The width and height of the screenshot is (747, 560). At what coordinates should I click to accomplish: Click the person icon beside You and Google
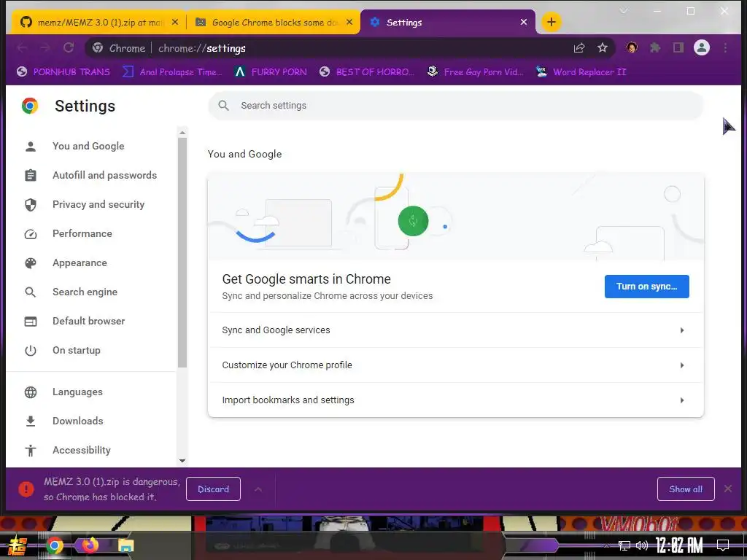[x=31, y=146]
